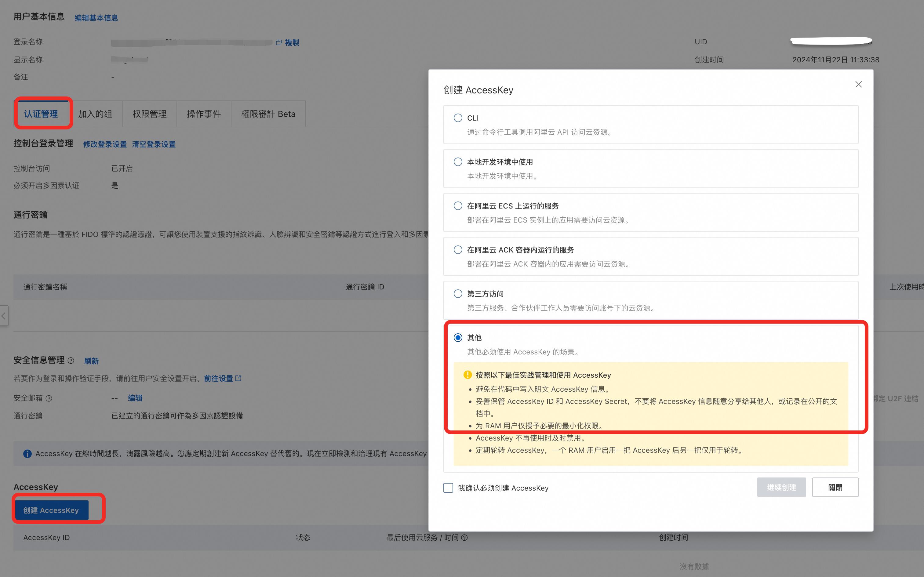Open the 權限審計 Beta tab

pos(268,113)
